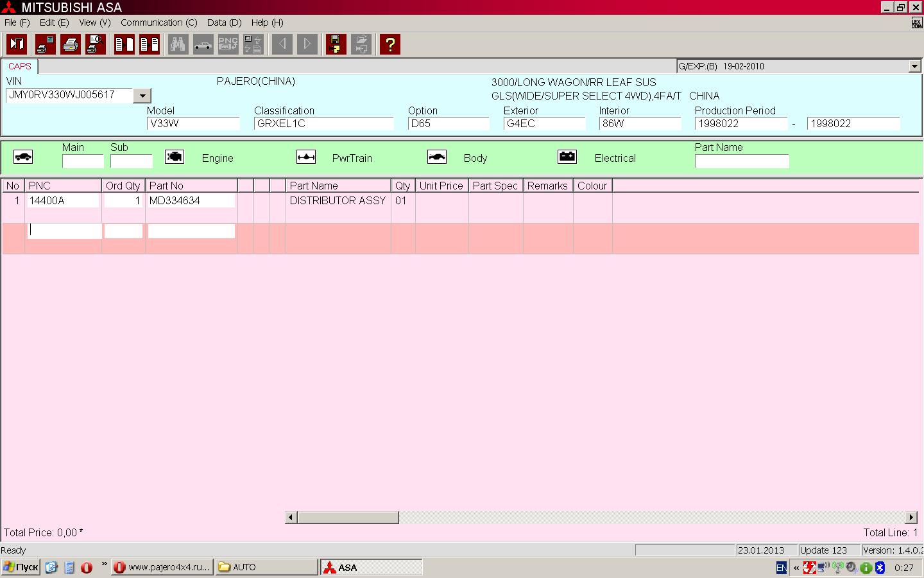This screenshot has width=924, height=578.
Task: Click the PNC lookup toolbar icon
Action: [x=228, y=44]
